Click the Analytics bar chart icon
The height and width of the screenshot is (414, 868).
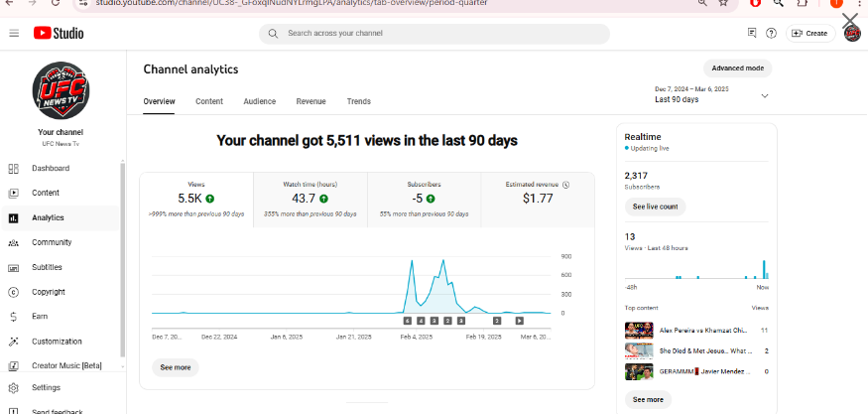click(13, 217)
